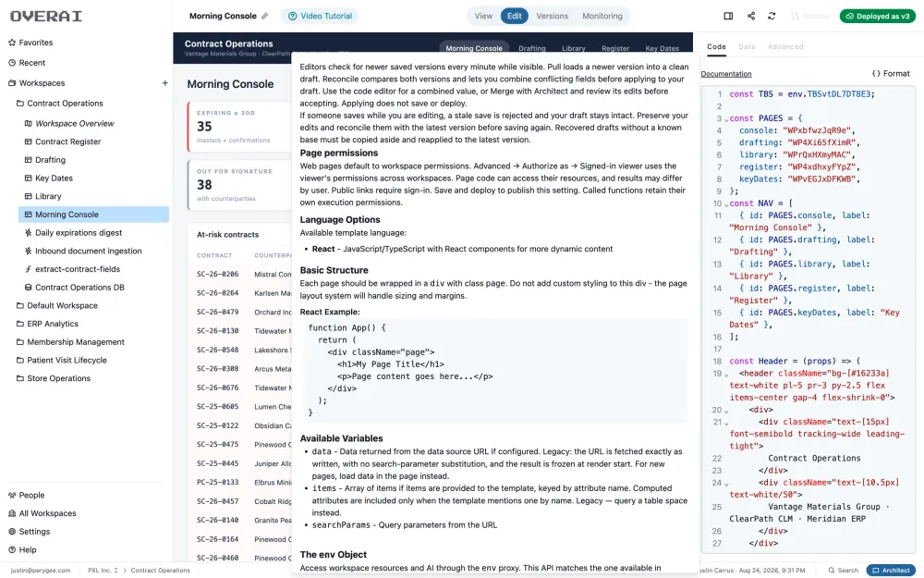Open the Architect assistant button

891,571
